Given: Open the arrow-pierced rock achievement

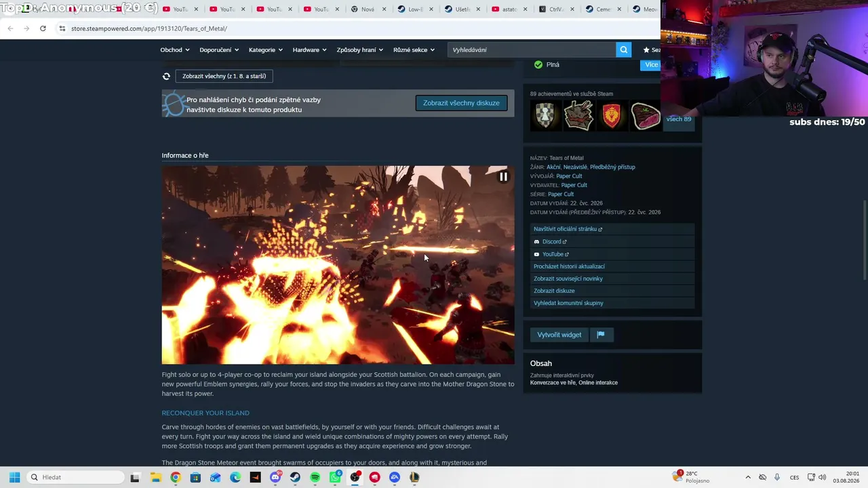Looking at the screenshot, I should (x=578, y=116).
